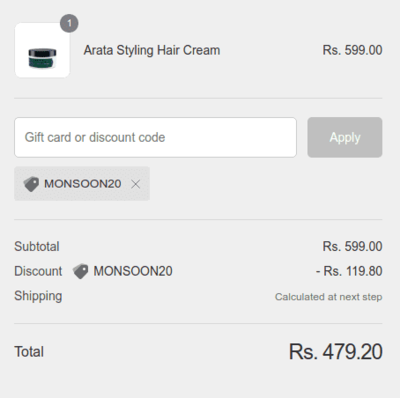Click the hair cream jar image
Image resolution: width=400 pixels, height=398 pixels.
point(42,58)
